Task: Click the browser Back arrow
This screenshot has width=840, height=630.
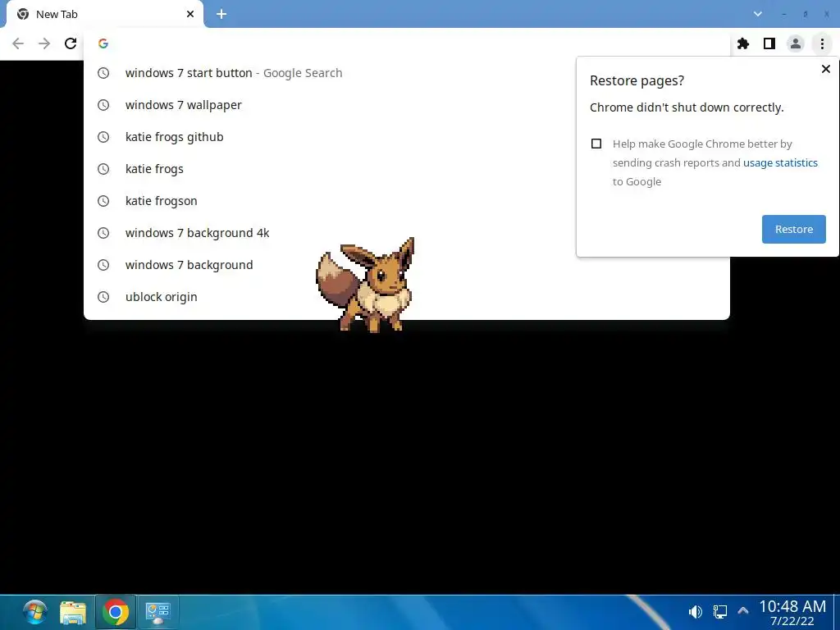Action: coord(18,43)
